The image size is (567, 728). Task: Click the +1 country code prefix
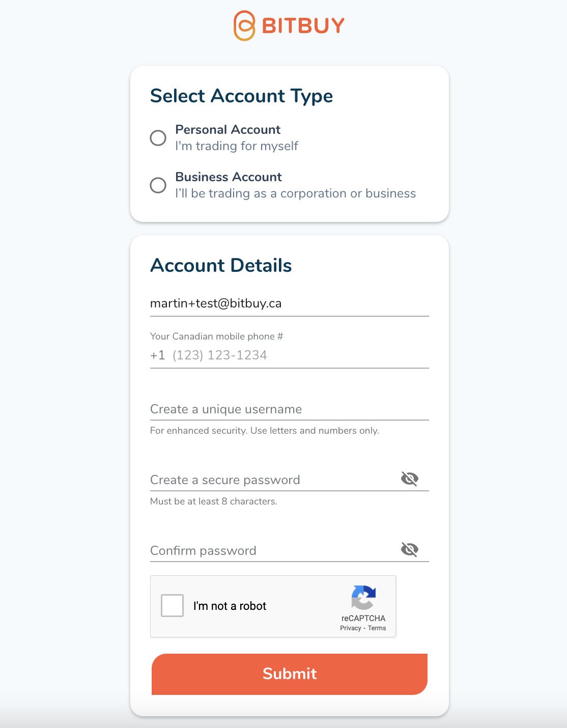pyautogui.click(x=158, y=355)
